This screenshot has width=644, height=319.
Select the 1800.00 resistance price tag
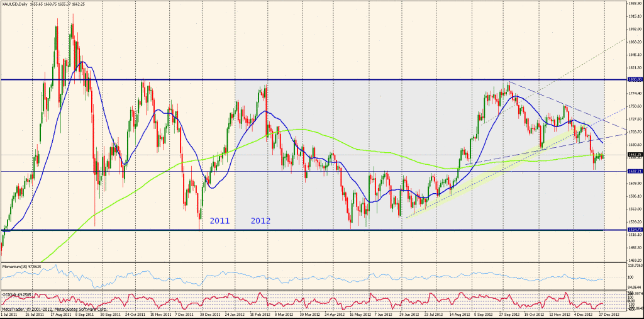[x=634, y=79]
